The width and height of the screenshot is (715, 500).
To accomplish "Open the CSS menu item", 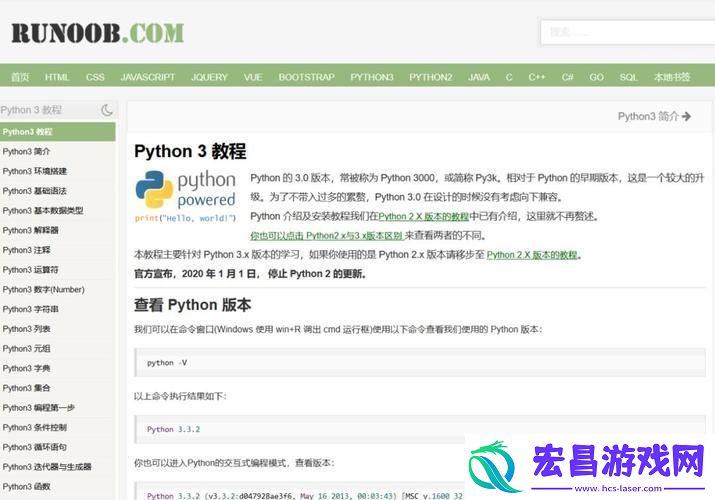I will (95, 77).
